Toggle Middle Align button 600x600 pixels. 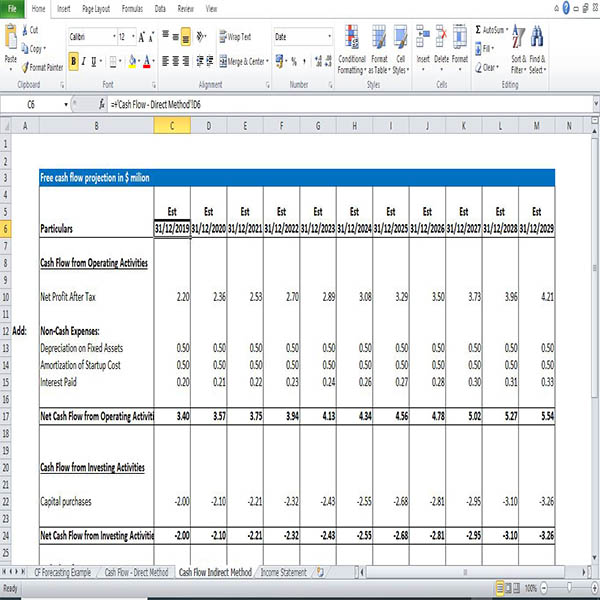[x=176, y=37]
